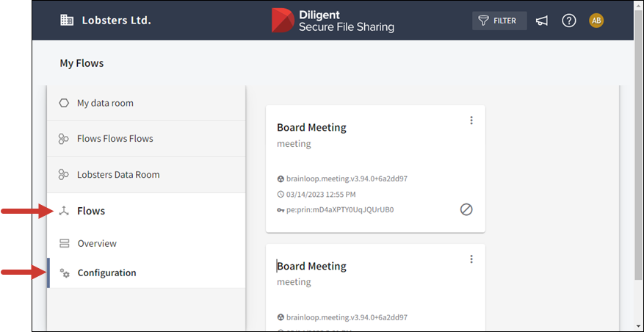Open Flows Flows Flows data room

pyautogui.click(x=115, y=139)
